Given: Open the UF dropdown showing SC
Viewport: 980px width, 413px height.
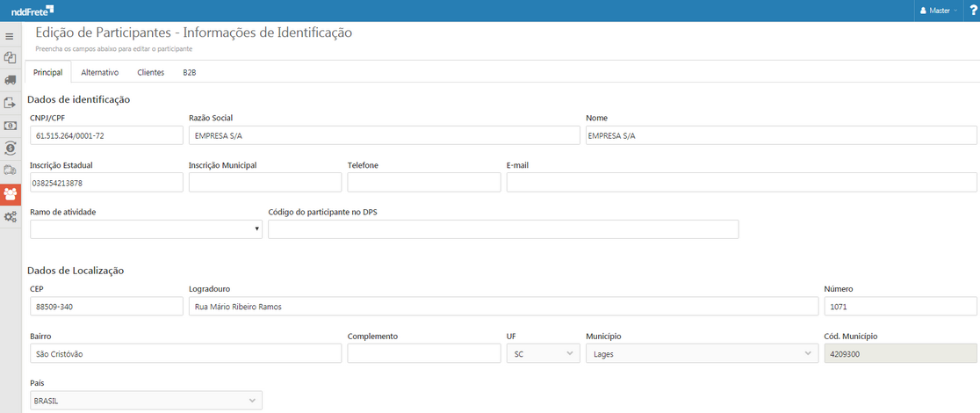Looking at the screenshot, I should point(543,354).
